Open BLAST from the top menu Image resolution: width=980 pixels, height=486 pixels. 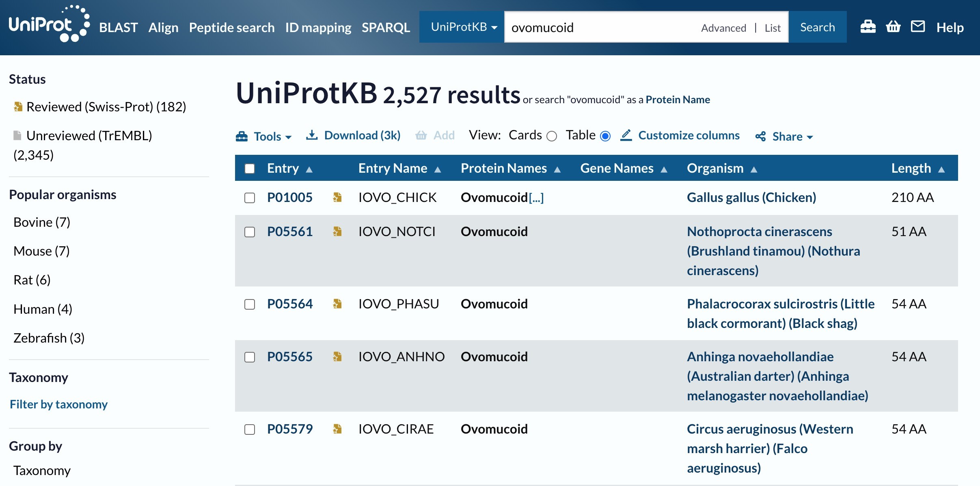pyautogui.click(x=118, y=27)
